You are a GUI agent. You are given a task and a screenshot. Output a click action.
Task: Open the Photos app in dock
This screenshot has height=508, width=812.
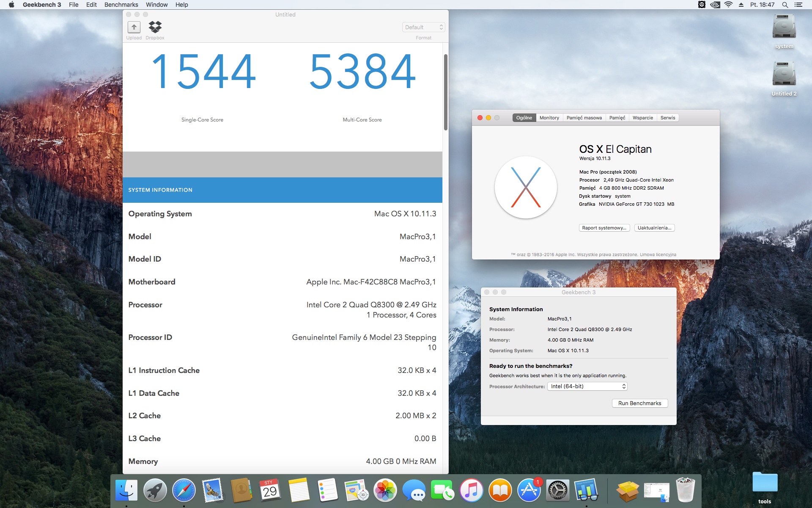[x=385, y=490]
